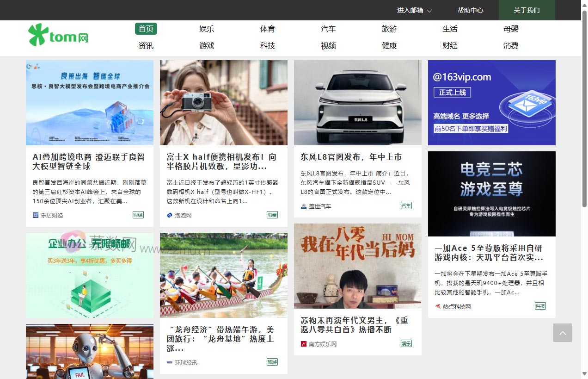Click the 环球旅讯 source icon

click(170, 362)
